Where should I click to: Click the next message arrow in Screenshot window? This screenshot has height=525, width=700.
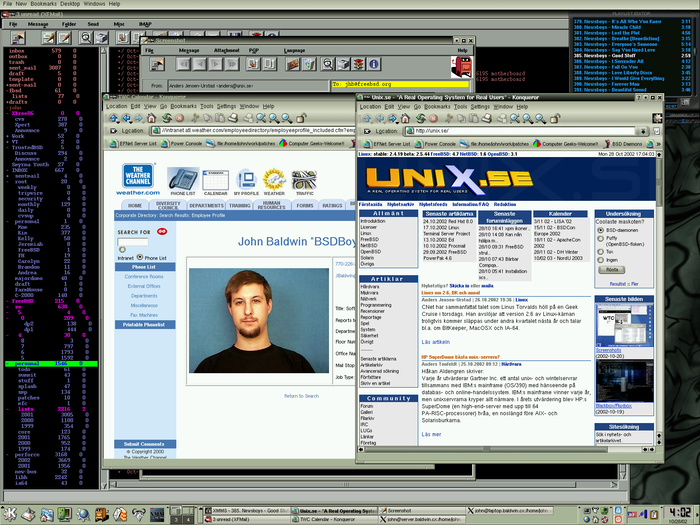click(x=216, y=64)
